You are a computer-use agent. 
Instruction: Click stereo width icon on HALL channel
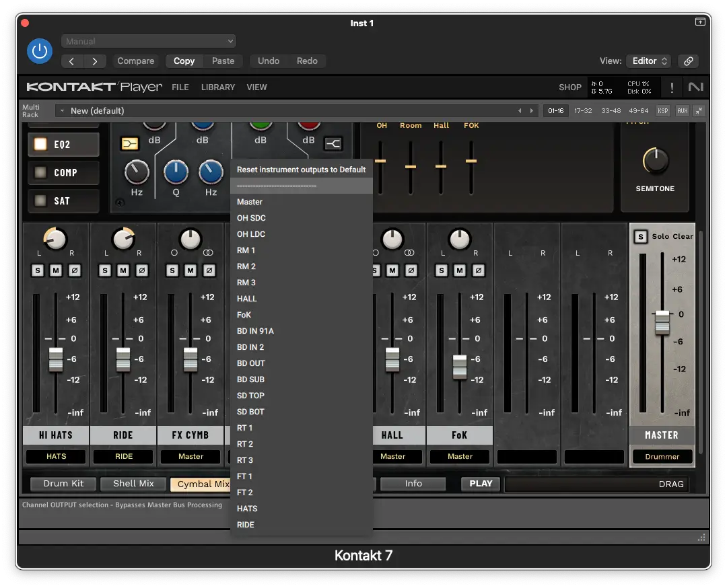tap(409, 252)
